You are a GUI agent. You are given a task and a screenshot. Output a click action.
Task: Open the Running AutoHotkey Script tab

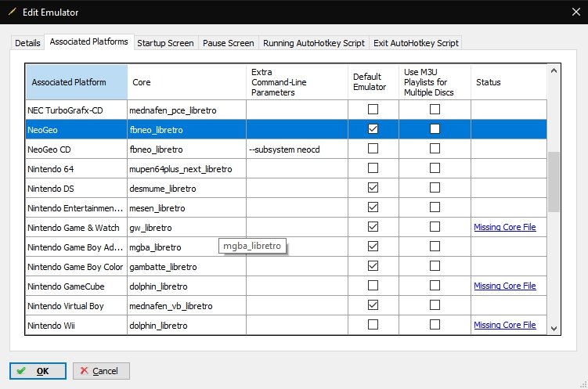(314, 43)
